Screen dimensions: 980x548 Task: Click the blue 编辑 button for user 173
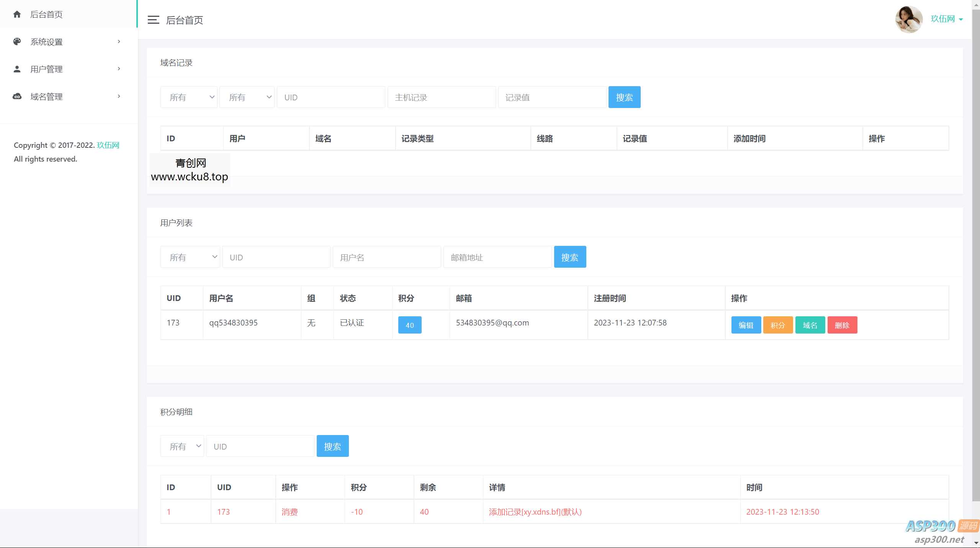coord(746,325)
